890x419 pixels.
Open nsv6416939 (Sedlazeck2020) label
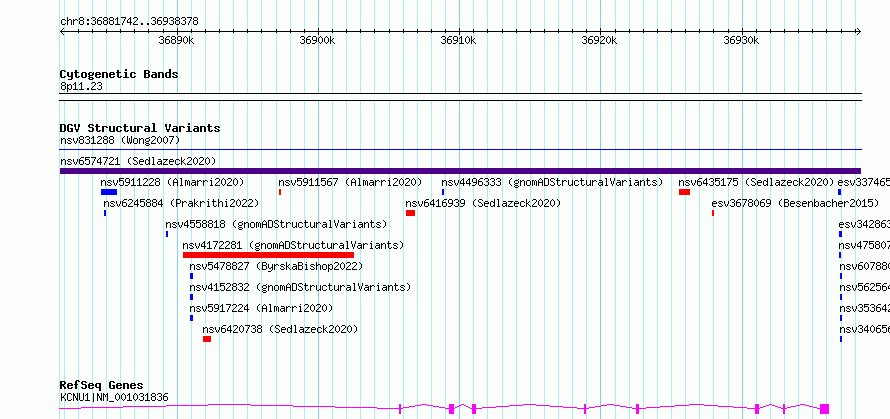tap(483, 203)
